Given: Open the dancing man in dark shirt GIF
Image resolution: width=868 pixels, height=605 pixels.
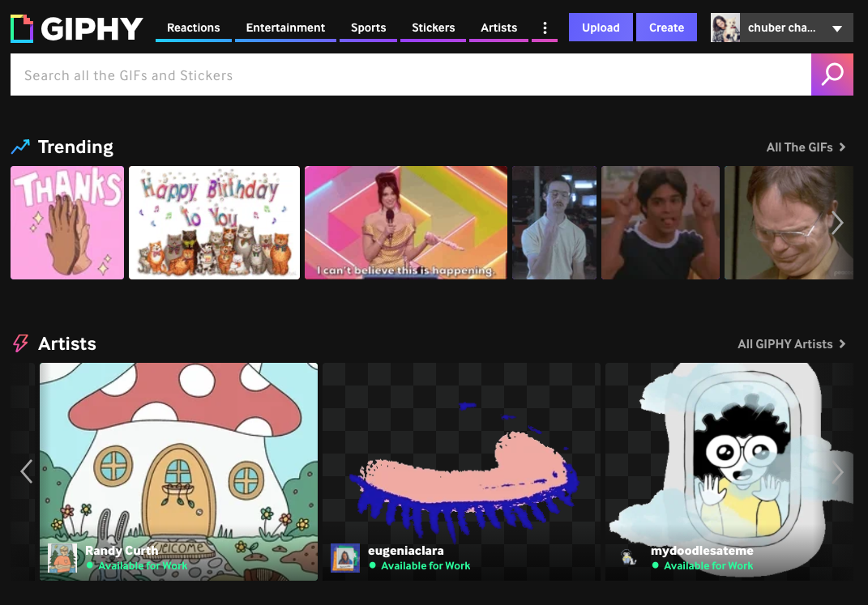Looking at the screenshot, I should pos(661,223).
